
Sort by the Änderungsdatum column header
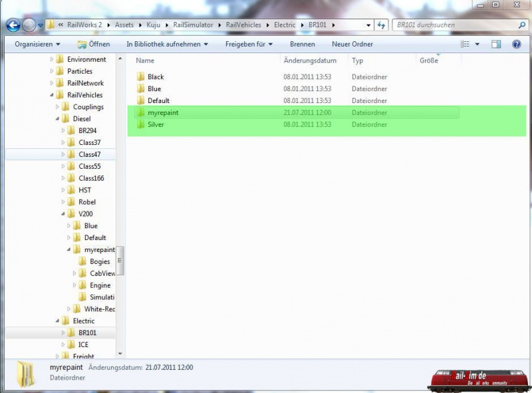click(x=310, y=61)
